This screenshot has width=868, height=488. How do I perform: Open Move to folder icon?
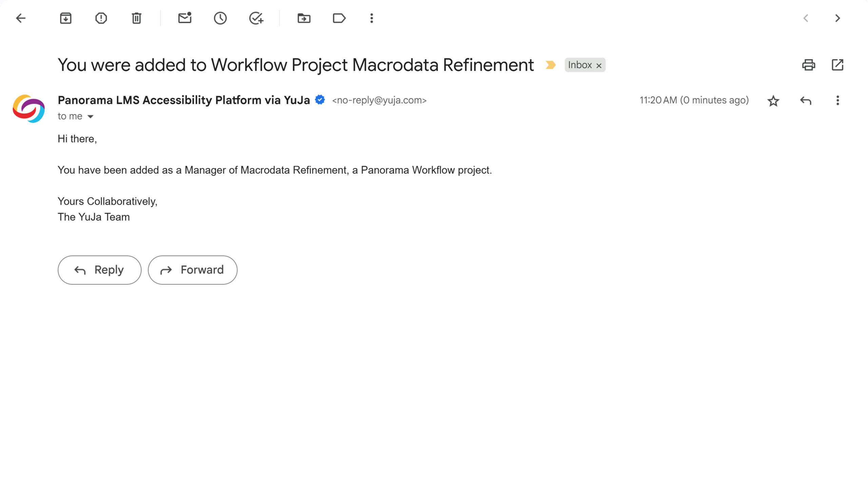click(304, 18)
